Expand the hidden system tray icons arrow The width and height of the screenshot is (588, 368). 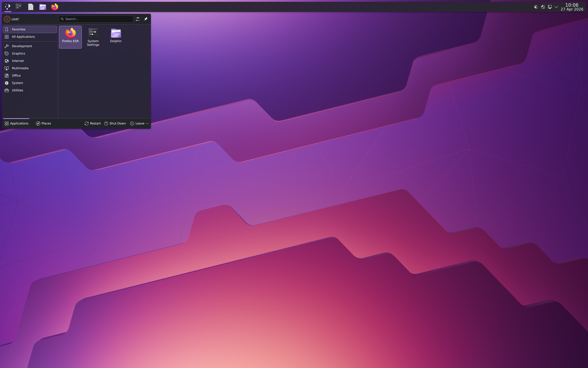tap(556, 7)
